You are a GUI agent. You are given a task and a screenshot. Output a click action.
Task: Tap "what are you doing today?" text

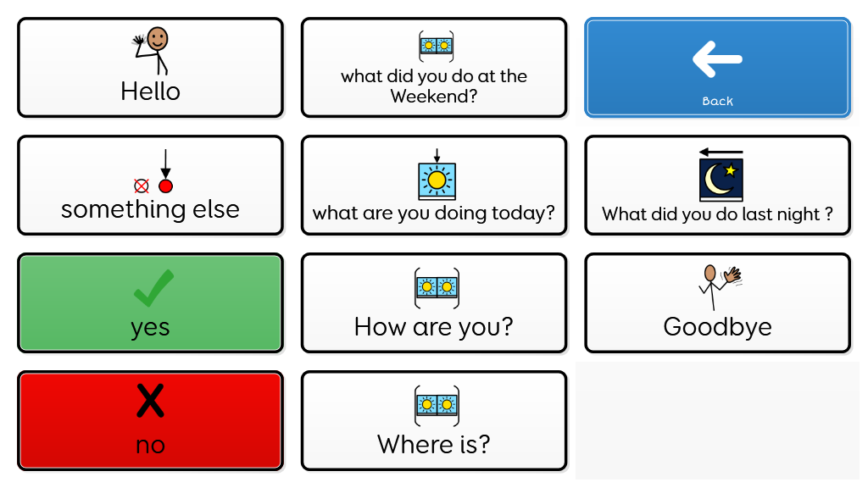coord(434,213)
